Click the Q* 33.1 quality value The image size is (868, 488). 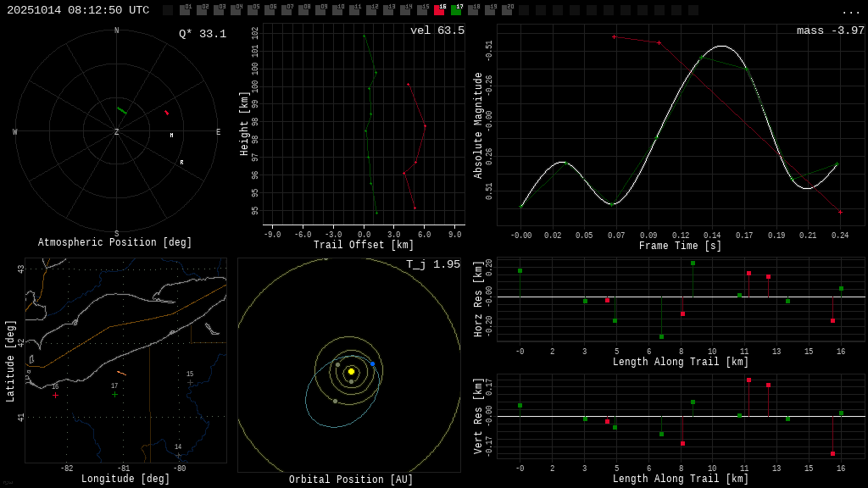coord(202,34)
